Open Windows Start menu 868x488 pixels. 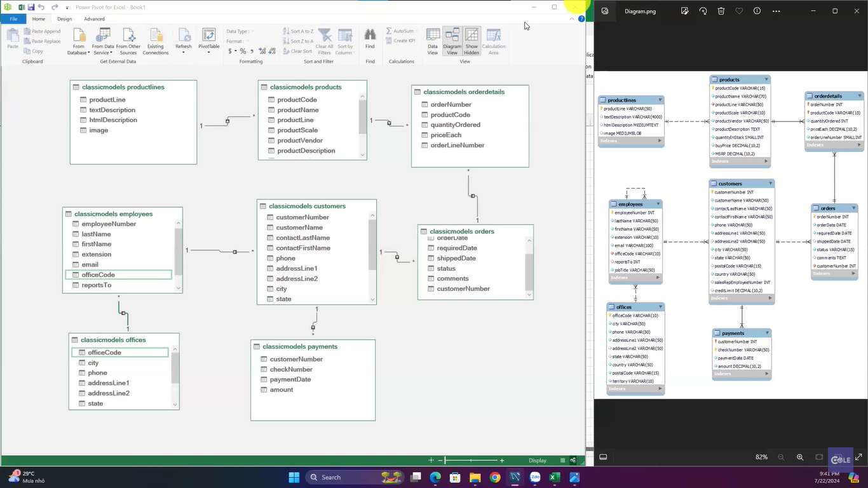coord(294,477)
